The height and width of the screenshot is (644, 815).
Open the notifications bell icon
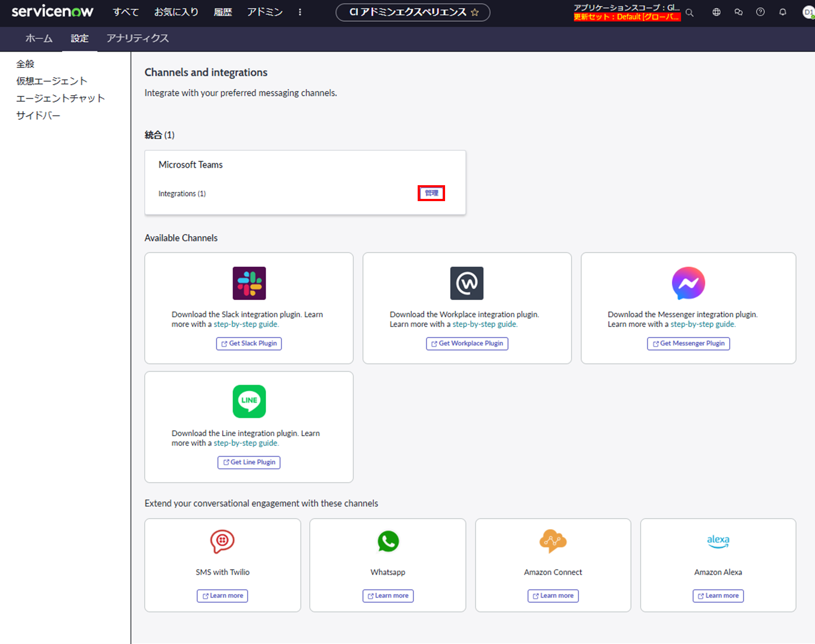[x=783, y=12]
